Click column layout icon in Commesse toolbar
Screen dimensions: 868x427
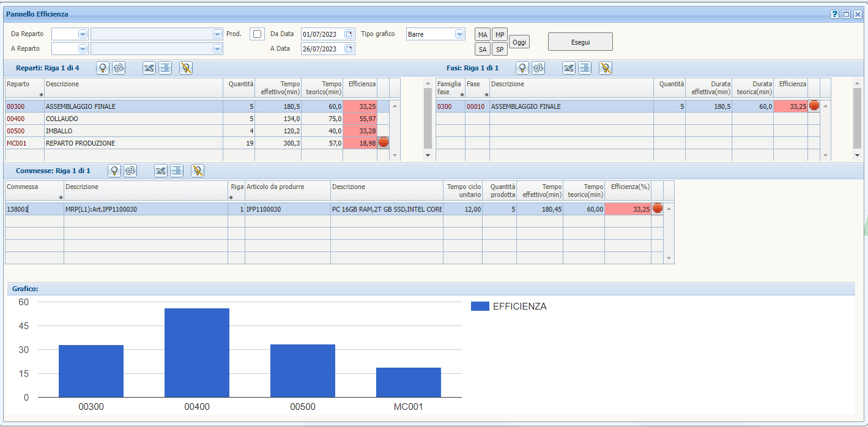pos(177,171)
